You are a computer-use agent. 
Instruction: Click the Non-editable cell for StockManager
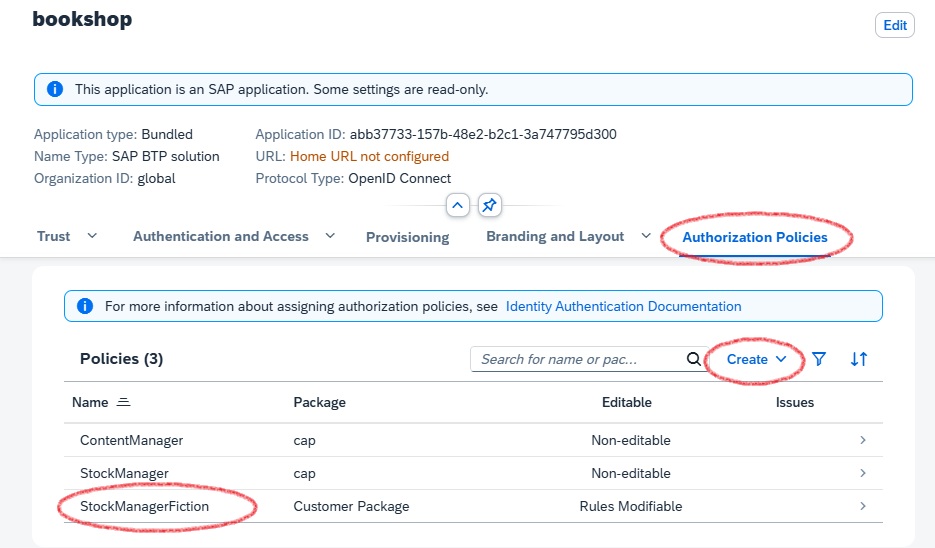coord(631,473)
